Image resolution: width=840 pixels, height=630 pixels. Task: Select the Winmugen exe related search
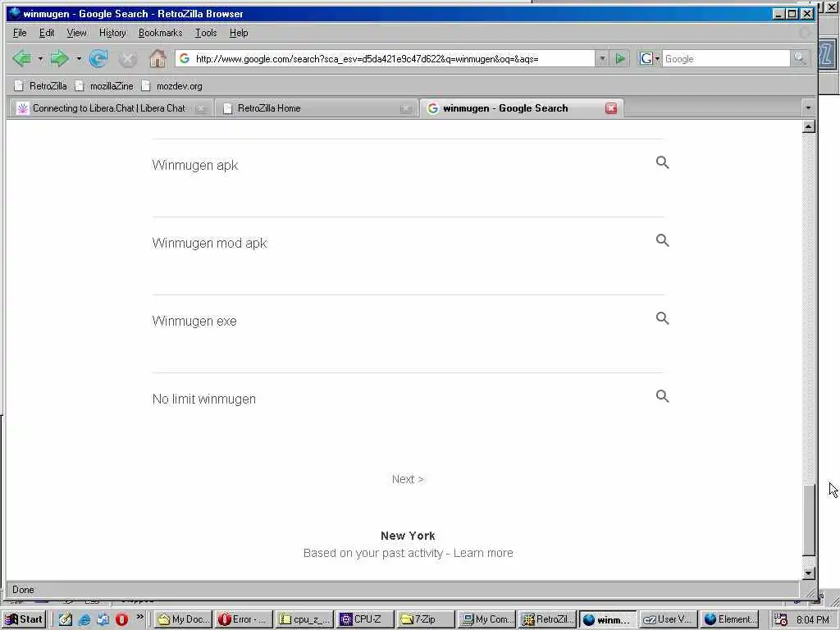tap(194, 322)
